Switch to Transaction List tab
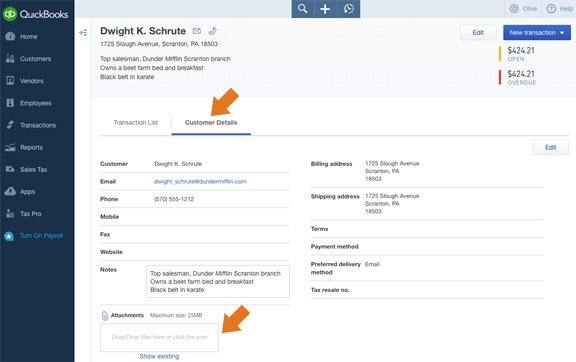Image resolution: width=576 pixels, height=362 pixels. click(136, 123)
